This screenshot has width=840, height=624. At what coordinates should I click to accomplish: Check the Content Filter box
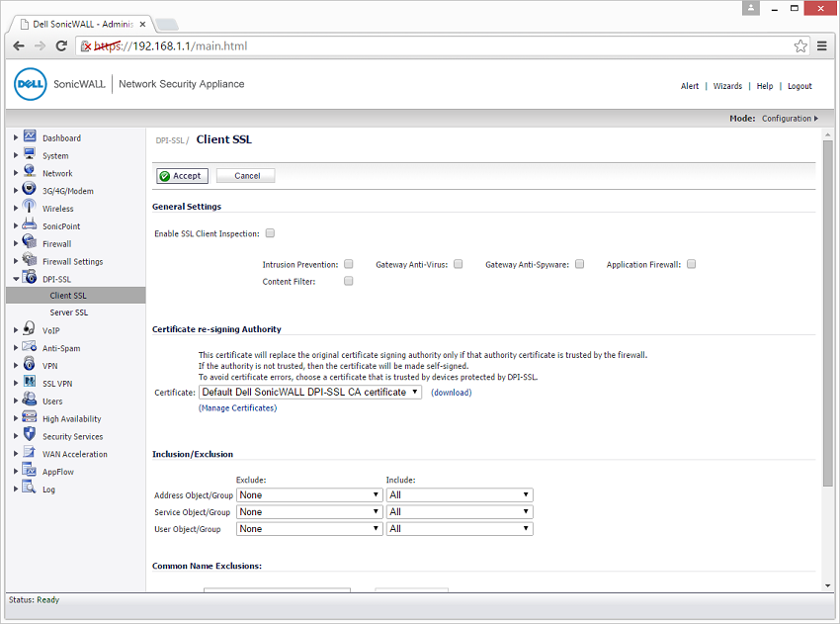coord(348,281)
